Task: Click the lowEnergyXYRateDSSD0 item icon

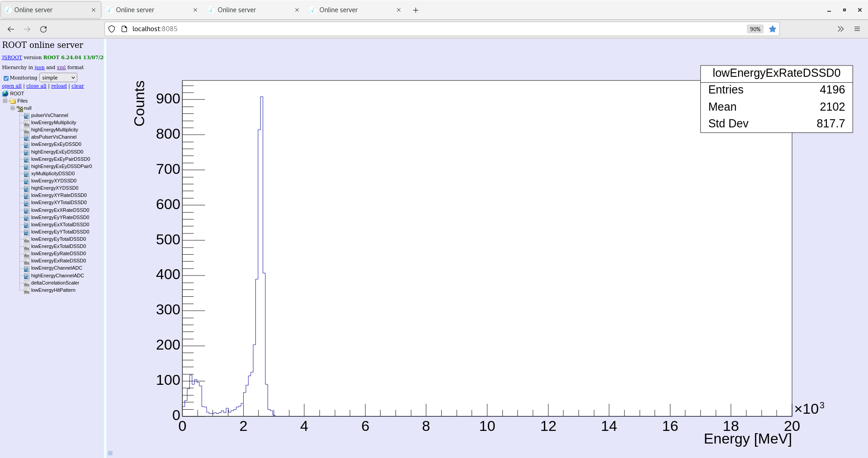Action: pyautogui.click(x=27, y=196)
